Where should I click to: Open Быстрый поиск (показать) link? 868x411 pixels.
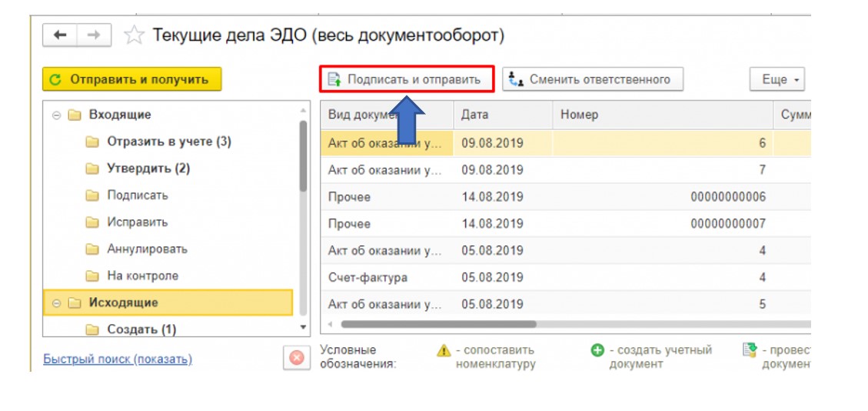point(118,359)
